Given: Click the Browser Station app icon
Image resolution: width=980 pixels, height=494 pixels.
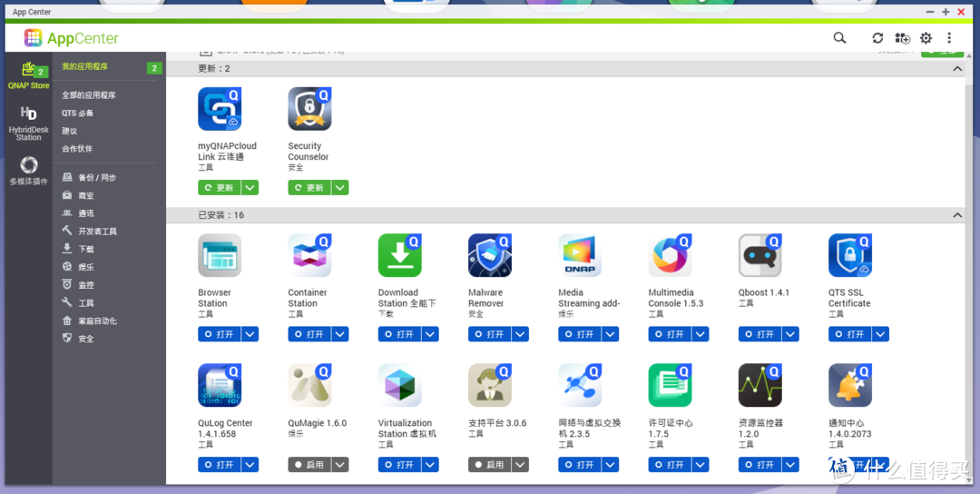Looking at the screenshot, I should pos(220,255).
